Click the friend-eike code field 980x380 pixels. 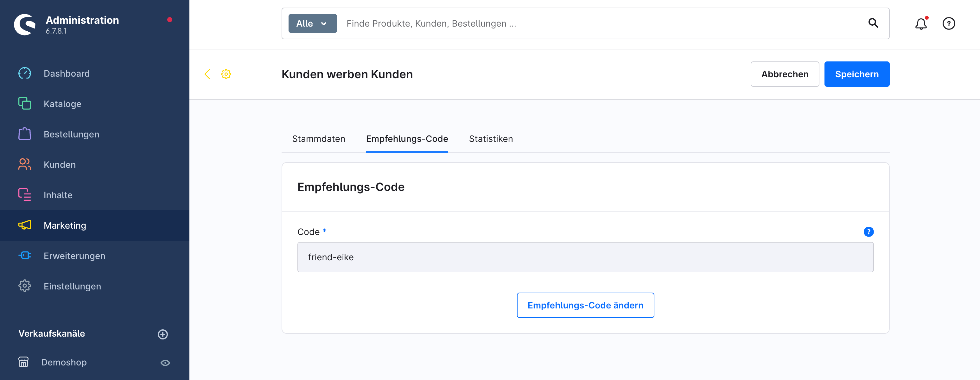coord(585,257)
